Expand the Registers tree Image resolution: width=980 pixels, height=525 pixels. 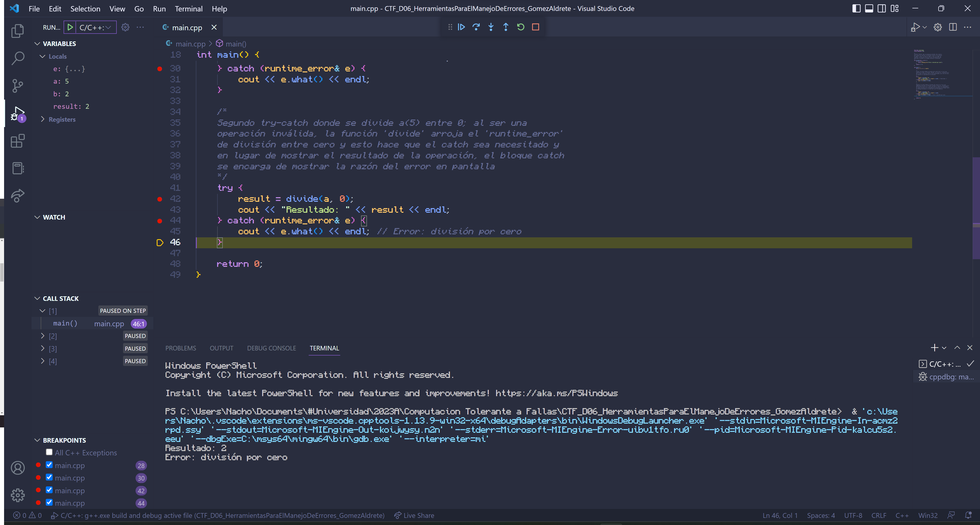pos(43,119)
